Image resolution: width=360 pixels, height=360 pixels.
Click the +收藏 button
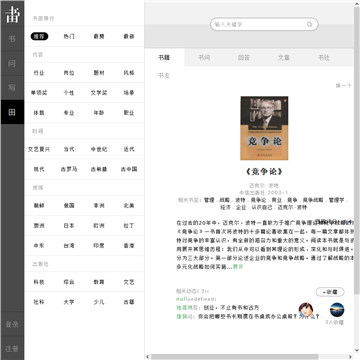coord(330,292)
